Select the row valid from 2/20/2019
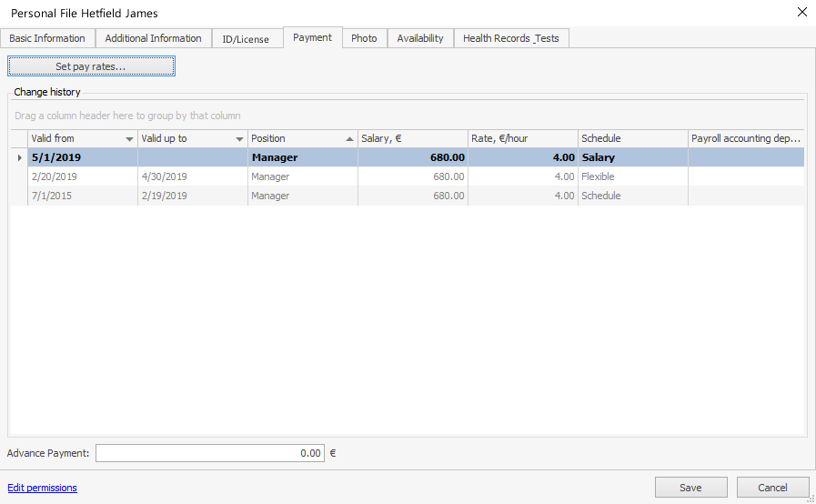This screenshot has height=504, width=816. [82, 176]
